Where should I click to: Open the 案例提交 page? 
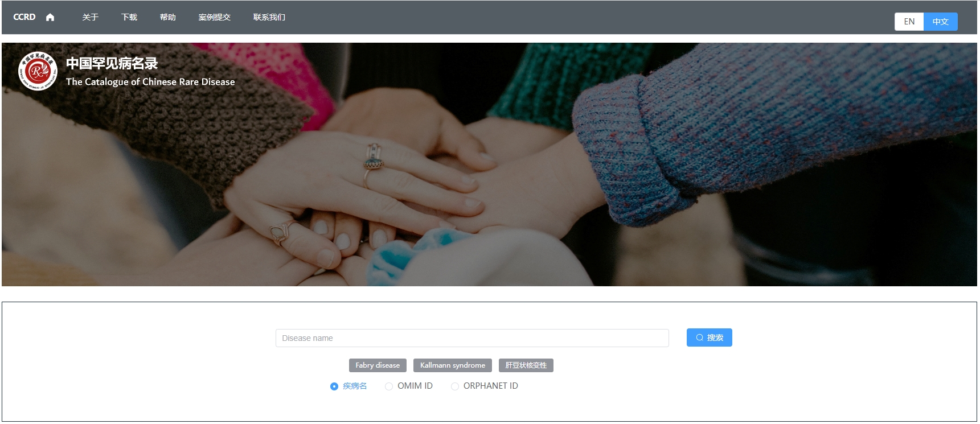tap(215, 17)
